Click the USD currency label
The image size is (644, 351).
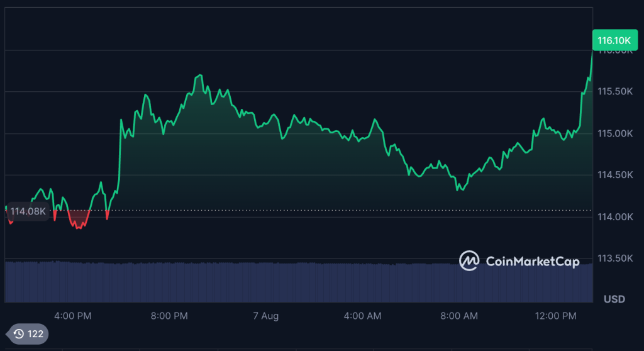point(614,299)
